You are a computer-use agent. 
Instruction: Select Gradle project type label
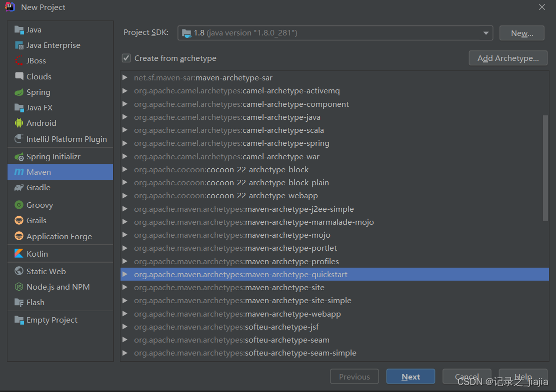click(x=38, y=187)
